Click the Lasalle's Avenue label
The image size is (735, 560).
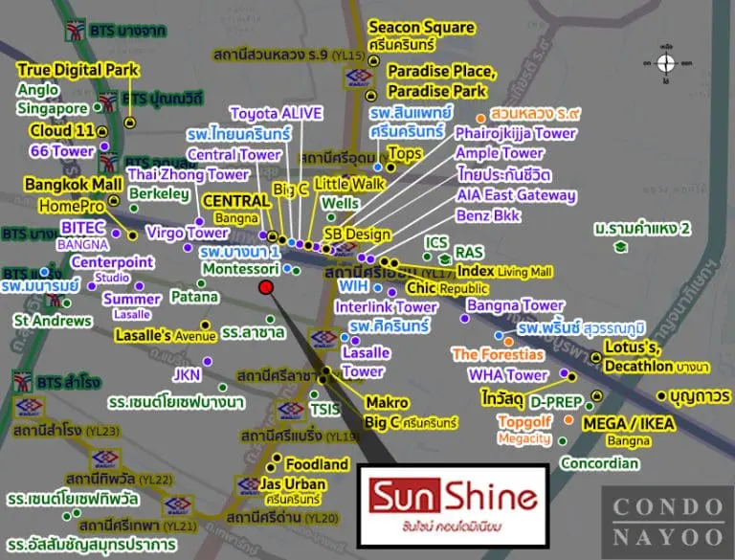(x=166, y=335)
